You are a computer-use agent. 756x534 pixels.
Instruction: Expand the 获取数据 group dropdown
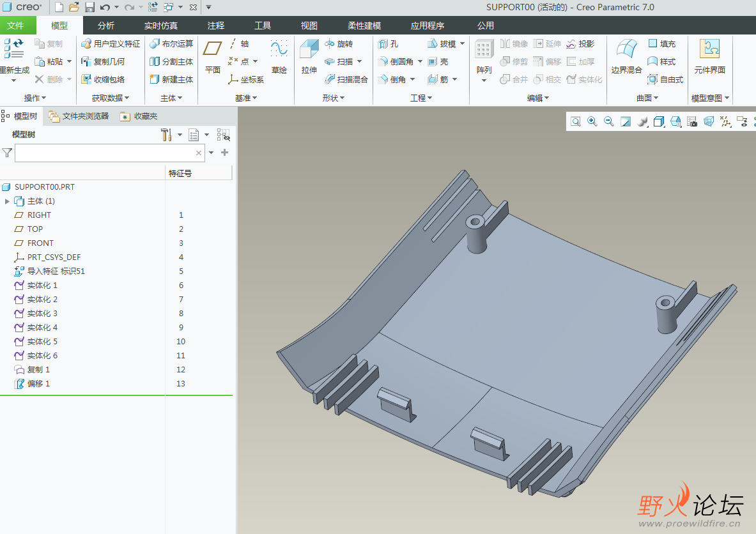pos(111,98)
